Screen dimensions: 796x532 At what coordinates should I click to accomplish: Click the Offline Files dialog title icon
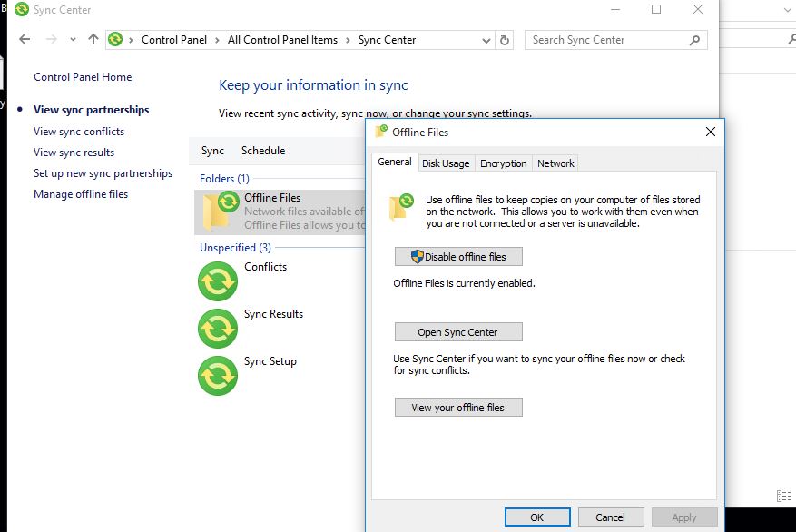tap(381, 132)
